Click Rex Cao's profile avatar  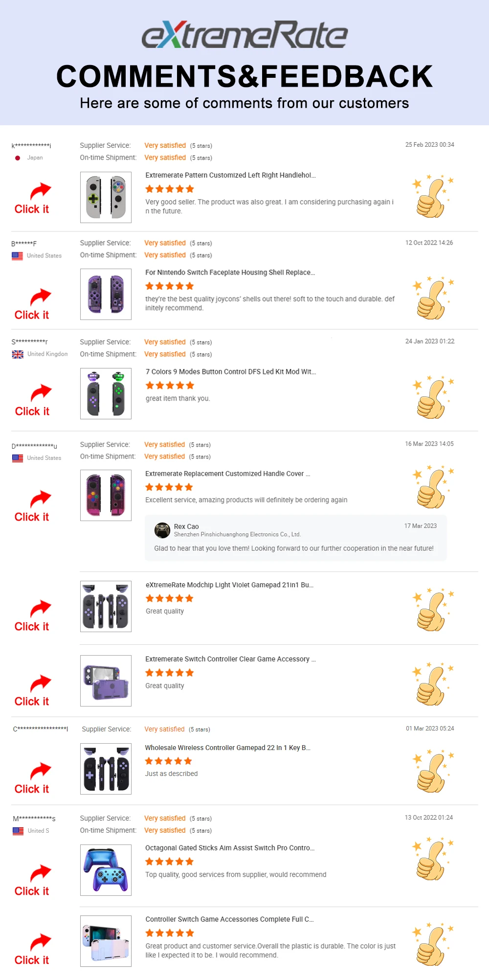(x=162, y=530)
